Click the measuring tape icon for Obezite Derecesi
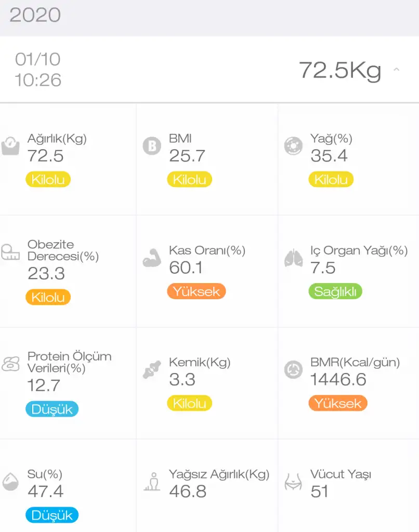419x532 pixels. (10, 252)
